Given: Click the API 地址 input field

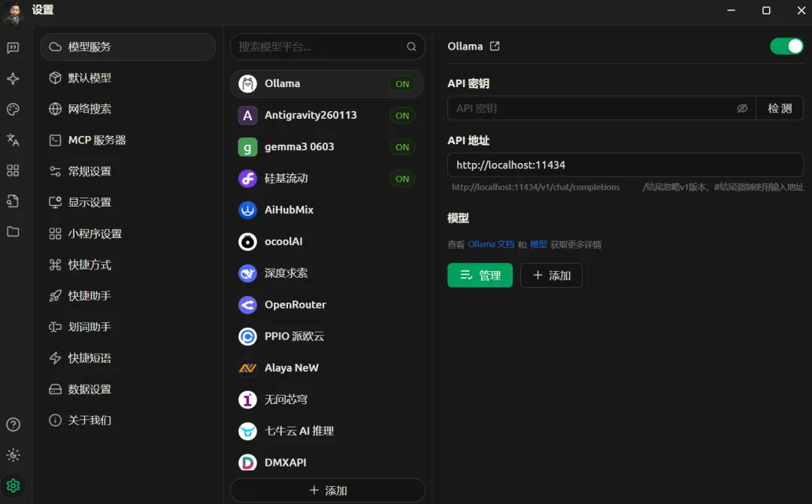Looking at the screenshot, I should (625, 165).
